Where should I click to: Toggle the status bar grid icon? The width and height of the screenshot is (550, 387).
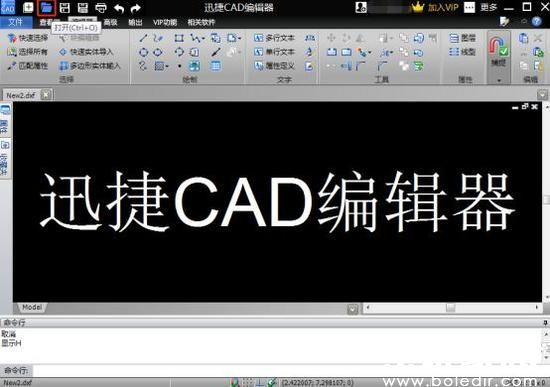point(248,383)
